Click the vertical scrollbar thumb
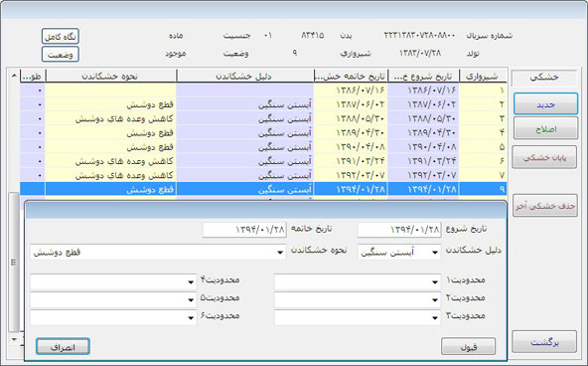Screen dimensions: 588x366 click(14, 262)
